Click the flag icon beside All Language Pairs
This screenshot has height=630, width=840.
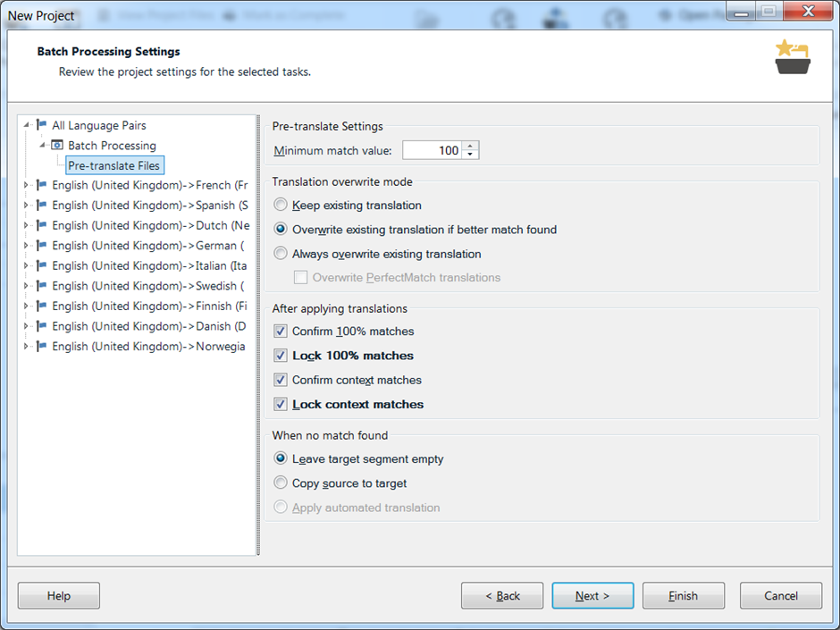tap(41, 125)
